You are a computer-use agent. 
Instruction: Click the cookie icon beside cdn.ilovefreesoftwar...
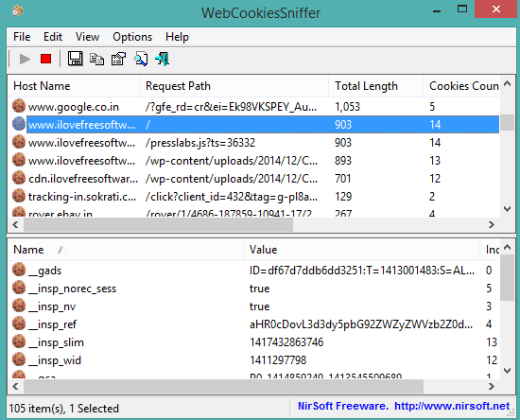click(x=19, y=178)
